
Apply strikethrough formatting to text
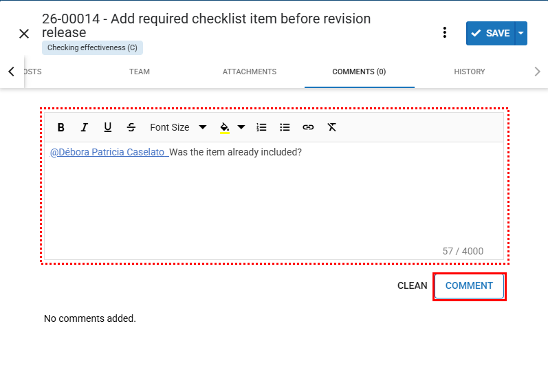(x=131, y=127)
